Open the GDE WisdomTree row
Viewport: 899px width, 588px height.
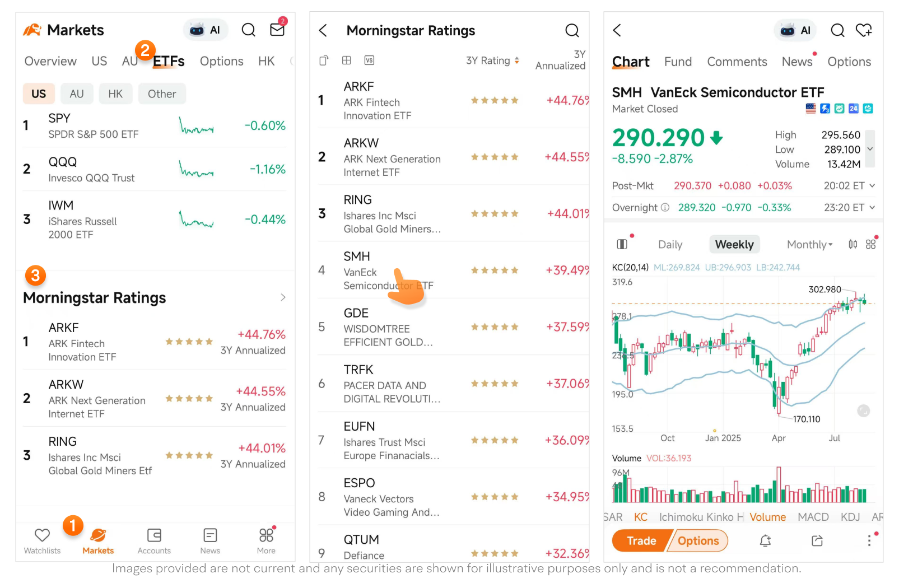(454, 326)
